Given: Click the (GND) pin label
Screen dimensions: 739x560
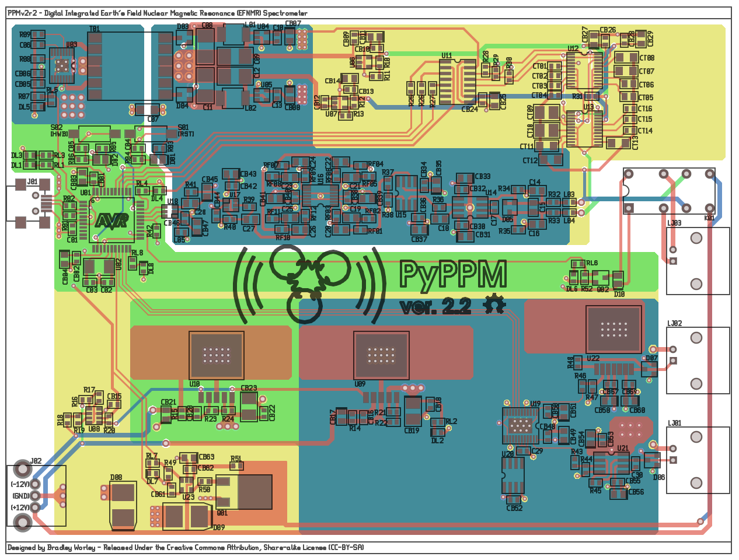Looking at the screenshot, I should pyautogui.click(x=20, y=496).
